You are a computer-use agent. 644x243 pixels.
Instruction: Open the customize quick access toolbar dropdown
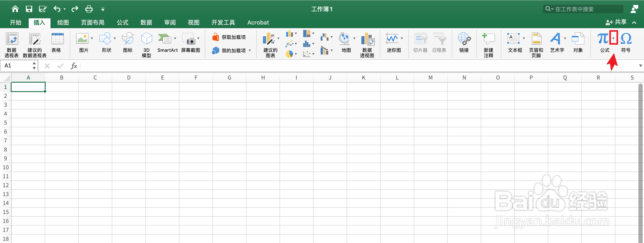[x=103, y=9]
